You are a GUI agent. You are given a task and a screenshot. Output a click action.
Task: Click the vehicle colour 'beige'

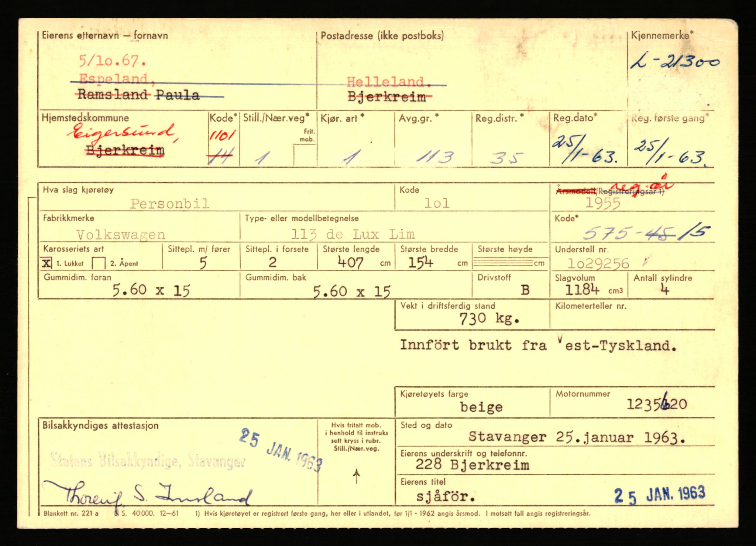point(481,407)
